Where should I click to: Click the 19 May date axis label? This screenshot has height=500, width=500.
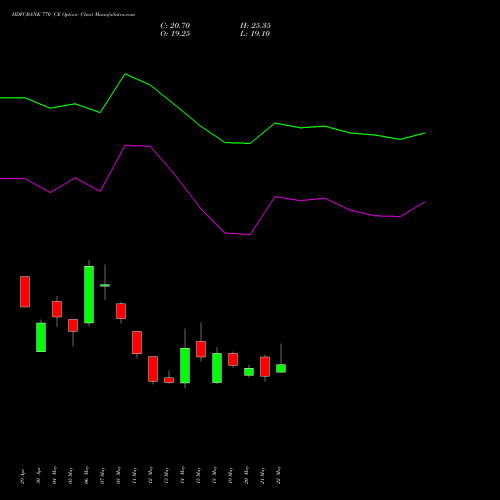coord(230,475)
